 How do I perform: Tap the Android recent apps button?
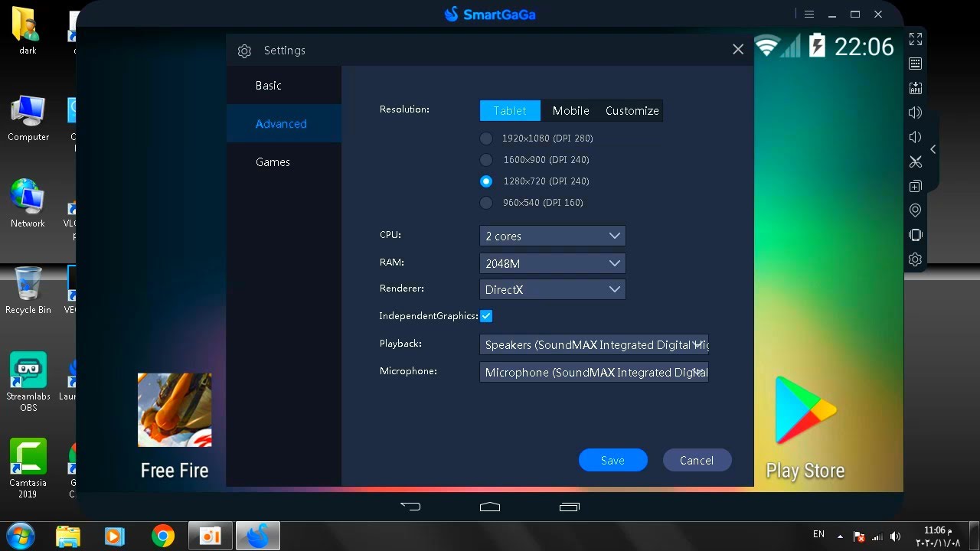pos(570,507)
